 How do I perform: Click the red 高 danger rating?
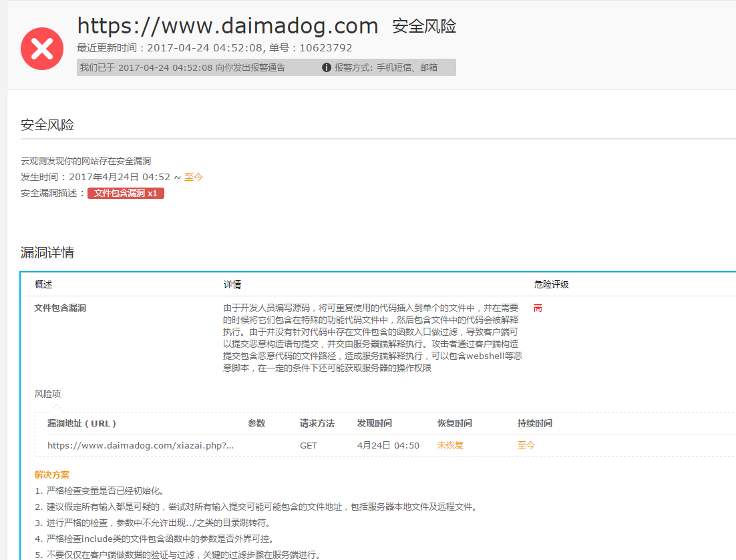click(x=538, y=308)
